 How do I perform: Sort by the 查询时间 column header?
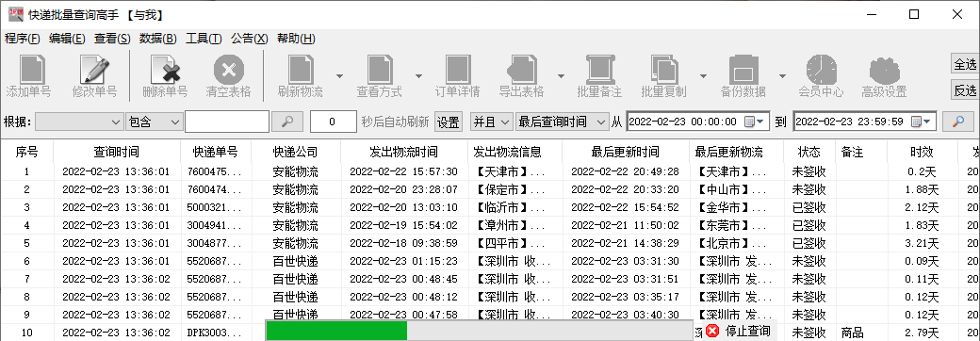click(x=117, y=152)
